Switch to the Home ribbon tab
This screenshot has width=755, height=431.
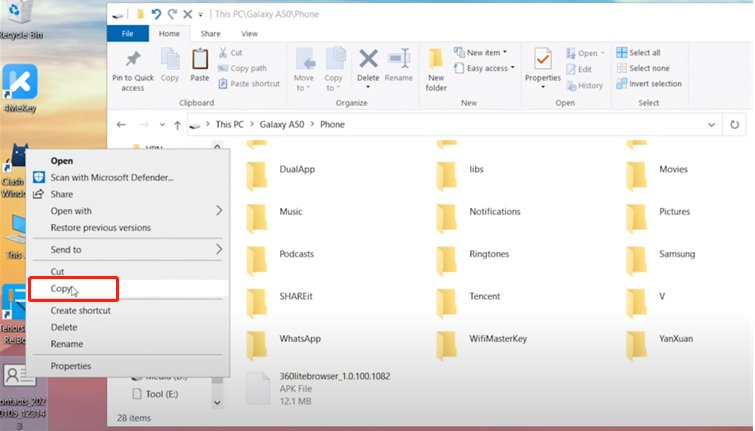(169, 33)
